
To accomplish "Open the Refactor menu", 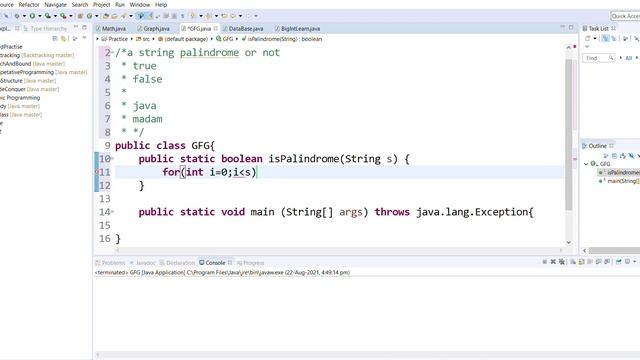I will click(x=29, y=4).
